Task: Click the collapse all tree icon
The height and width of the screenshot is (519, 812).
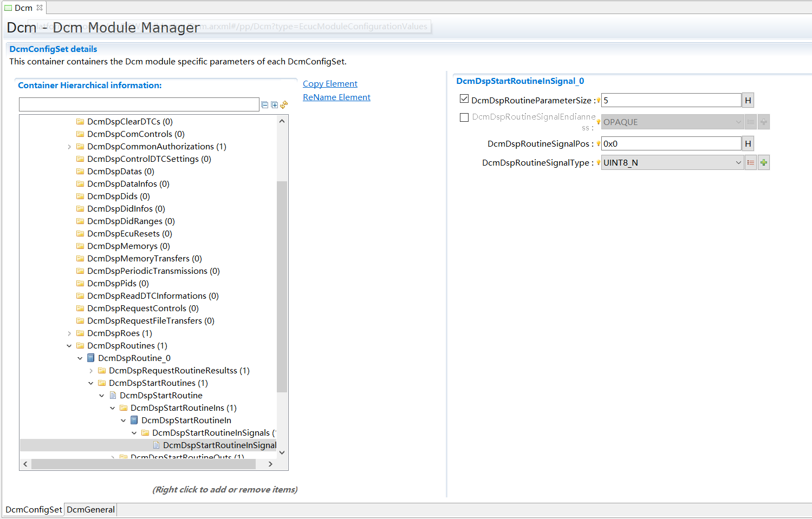Action: (x=265, y=105)
